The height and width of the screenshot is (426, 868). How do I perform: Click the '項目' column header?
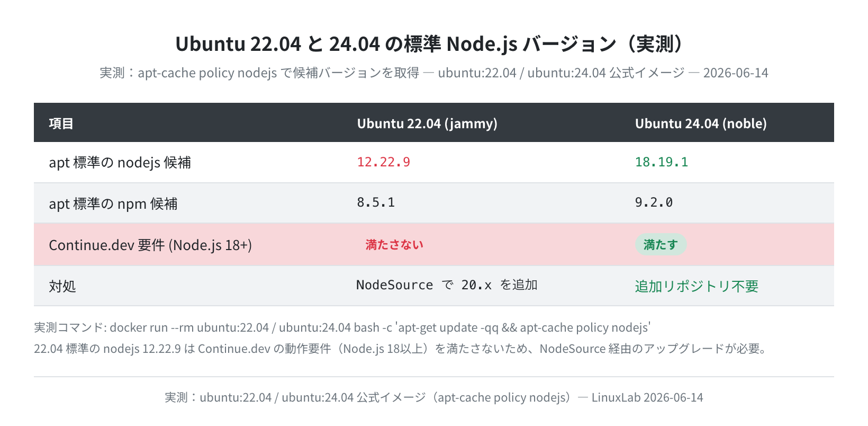(61, 123)
